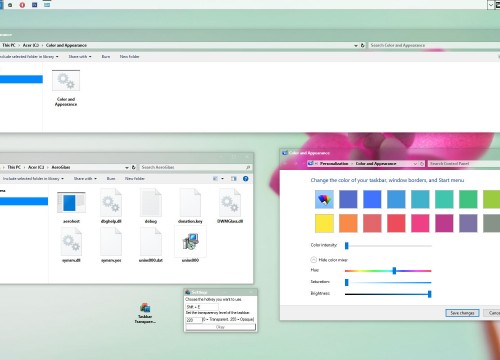Click Burn in top Explorer window toolbar
Screen dimensions: 500x360
[106, 57]
